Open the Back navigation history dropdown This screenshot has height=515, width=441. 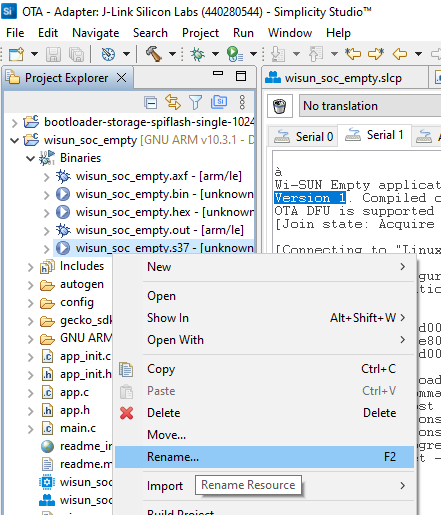tap(418, 54)
